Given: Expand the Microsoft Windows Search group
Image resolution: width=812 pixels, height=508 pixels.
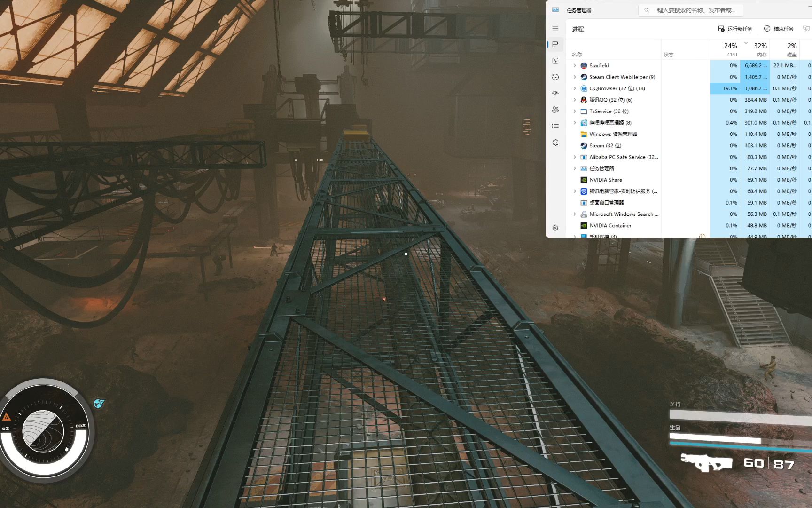Looking at the screenshot, I should coord(574,214).
